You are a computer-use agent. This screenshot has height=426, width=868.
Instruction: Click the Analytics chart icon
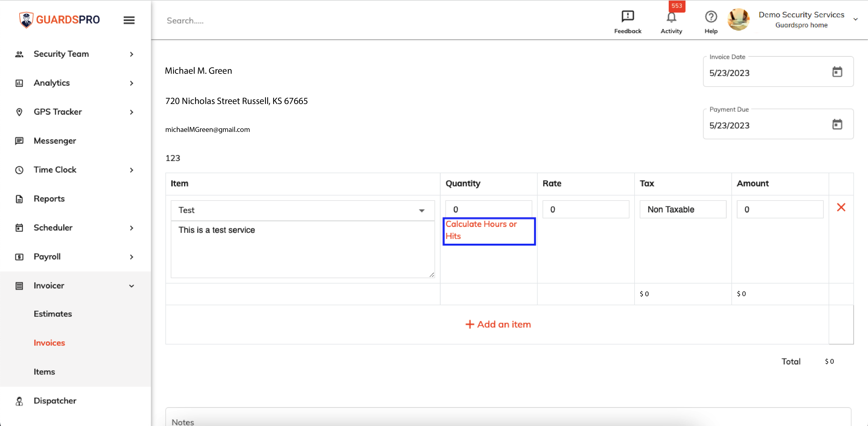coord(19,83)
